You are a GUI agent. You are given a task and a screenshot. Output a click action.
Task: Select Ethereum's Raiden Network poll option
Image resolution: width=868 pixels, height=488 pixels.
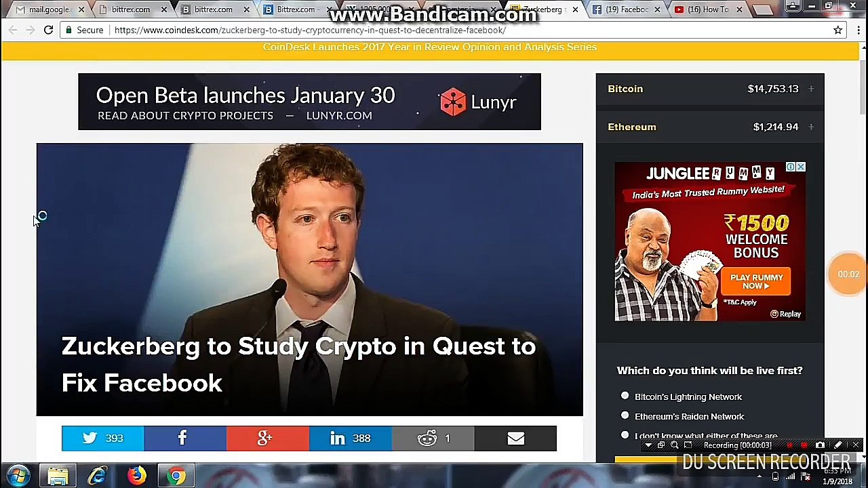(625, 415)
